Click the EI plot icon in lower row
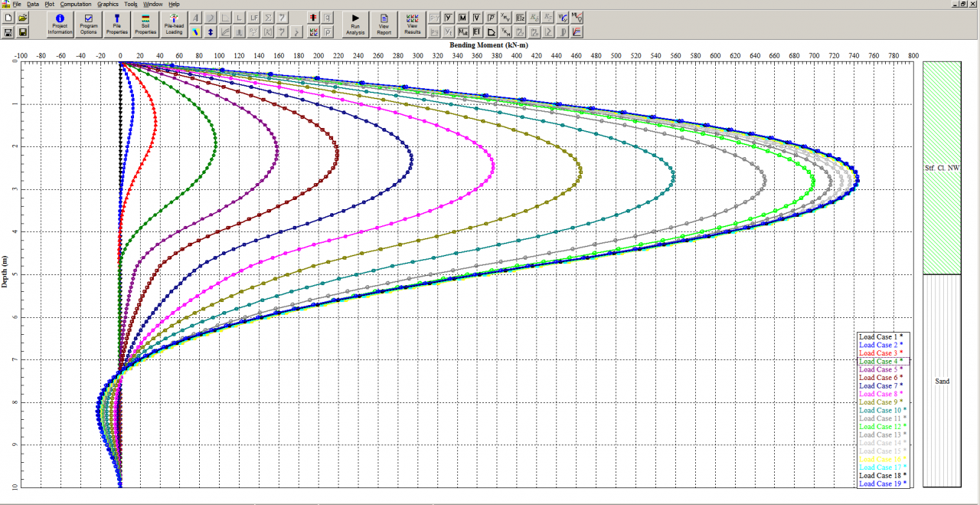Viewport: 980px width, 505px height. [x=477, y=31]
